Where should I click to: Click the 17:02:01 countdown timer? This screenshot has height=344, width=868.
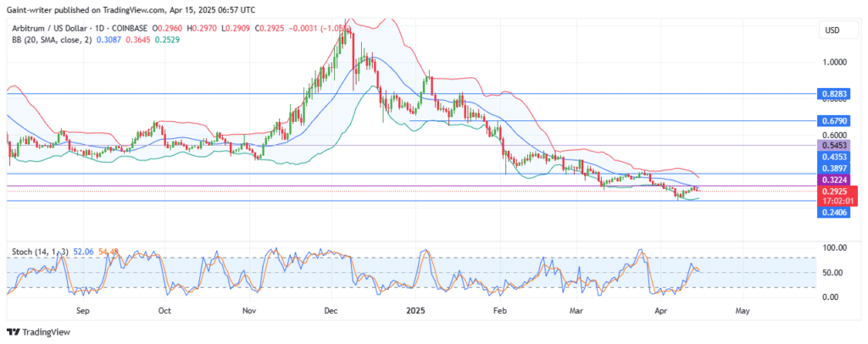[838, 202]
